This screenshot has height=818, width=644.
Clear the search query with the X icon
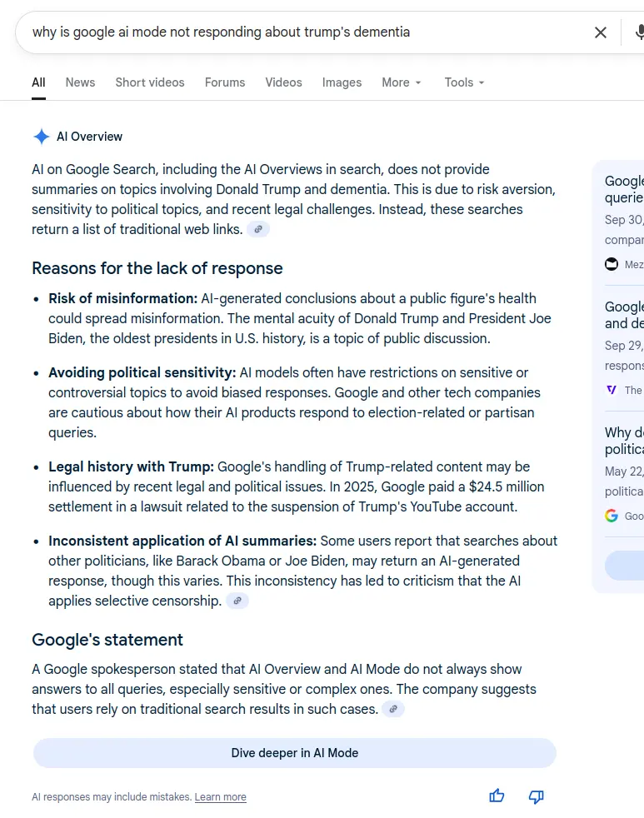point(600,32)
